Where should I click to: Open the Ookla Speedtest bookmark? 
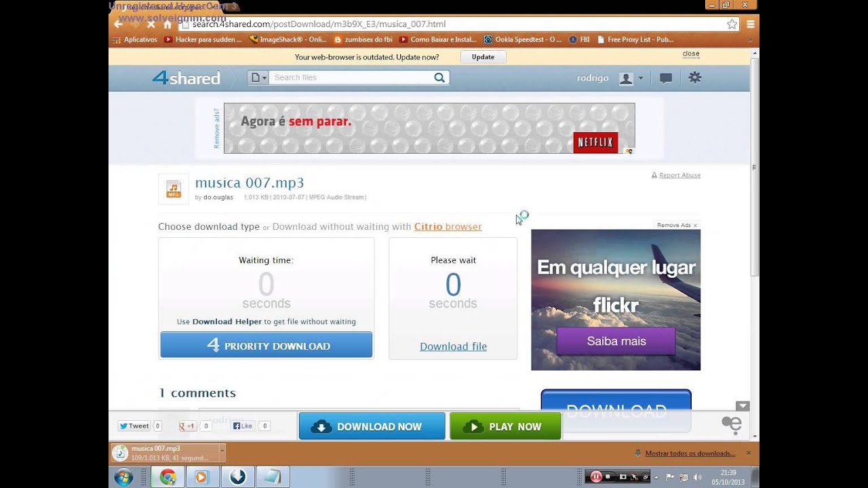pyautogui.click(x=523, y=39)
